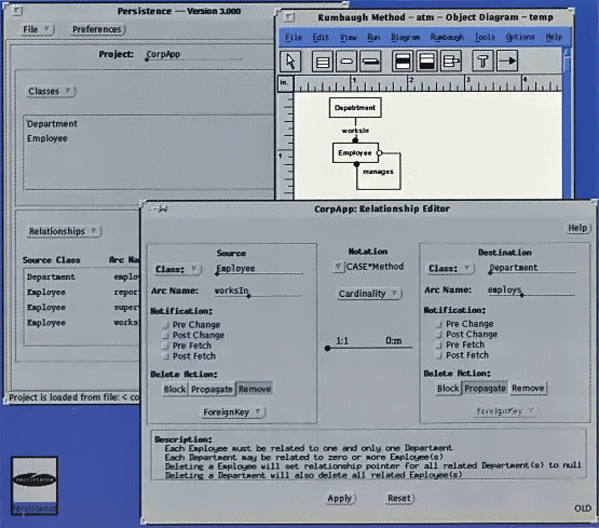The image size is (599, 528).
Task: Set Source delete action to Block
Action: point(175,389)
